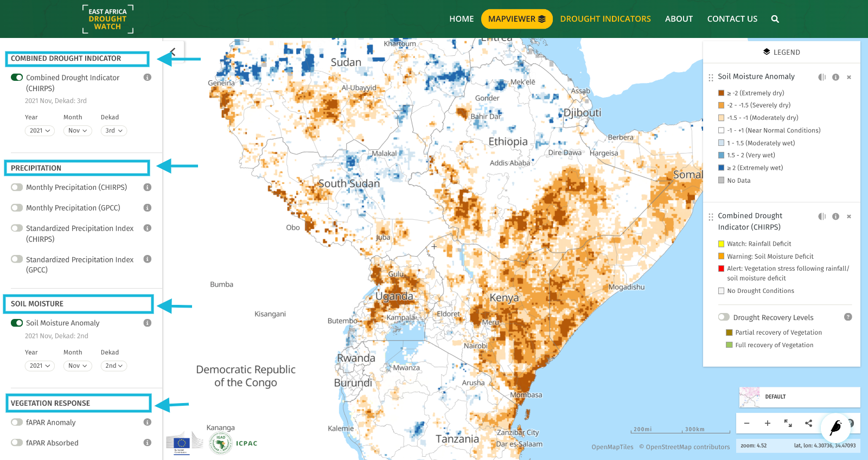Click the Watch: Rainfall Deficit yellow swatch
Image resolution: width=868 pixels, height=460 pixels.
[x=721, y=244]
